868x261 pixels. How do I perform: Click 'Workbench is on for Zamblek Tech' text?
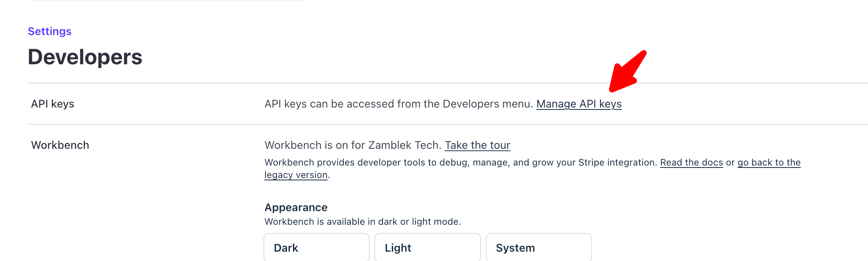click(353, 145)
